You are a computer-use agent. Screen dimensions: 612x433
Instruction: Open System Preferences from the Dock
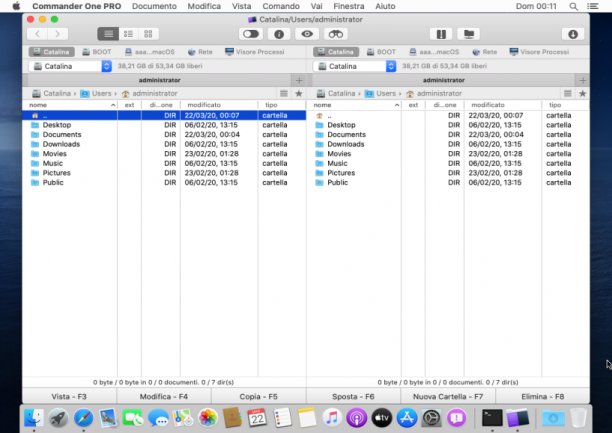[432, 418]
